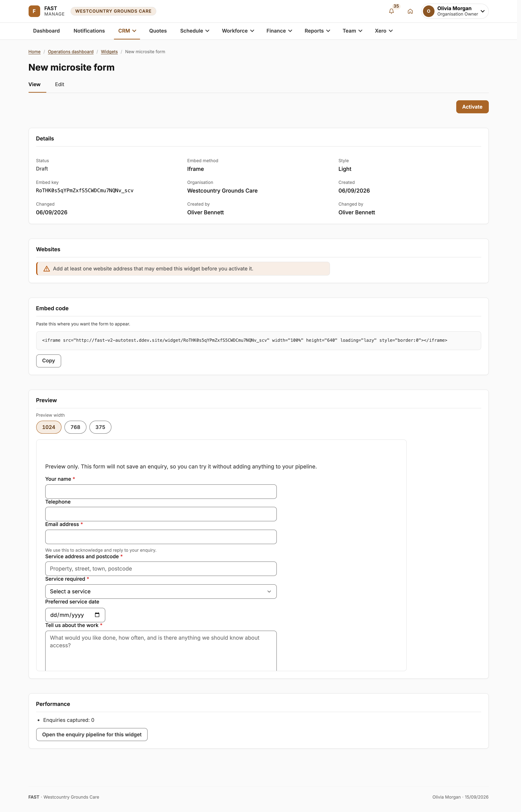Expand the Reports menu
This screenshot has width=521, height=812.
[x=317, y=31]
